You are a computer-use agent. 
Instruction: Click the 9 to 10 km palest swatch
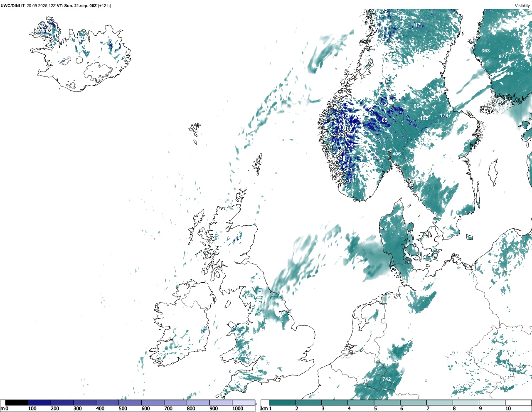[x=492, y=402]
